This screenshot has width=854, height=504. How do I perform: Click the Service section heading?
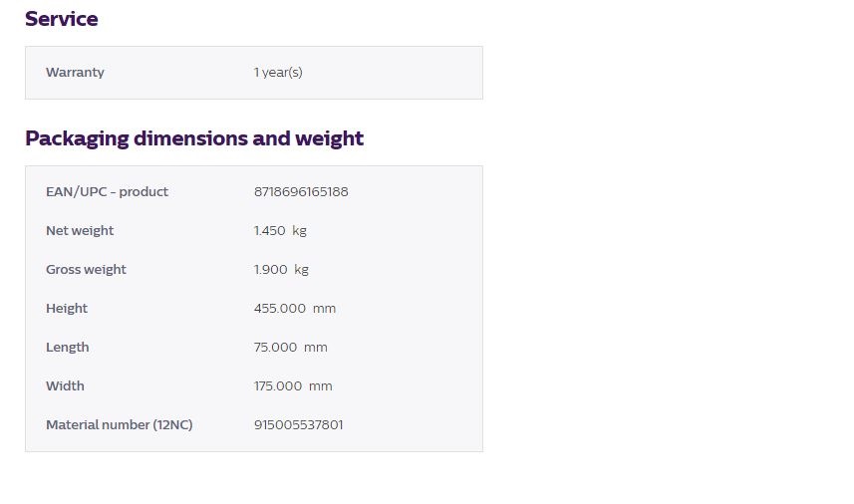click(61, 19)
